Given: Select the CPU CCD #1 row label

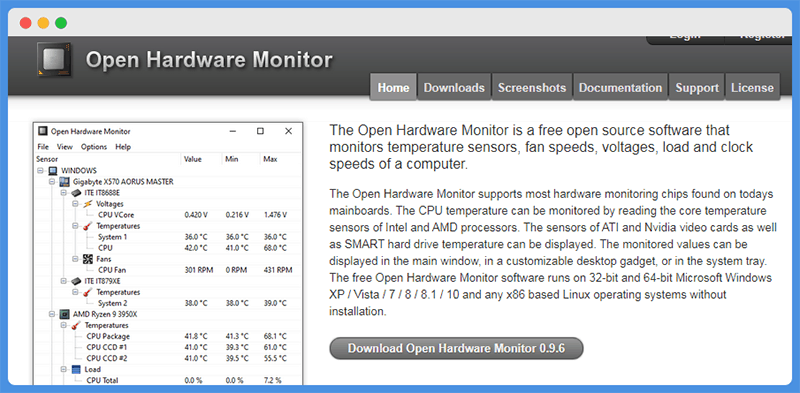Looking at the screenshot, I should click(106, 347).
